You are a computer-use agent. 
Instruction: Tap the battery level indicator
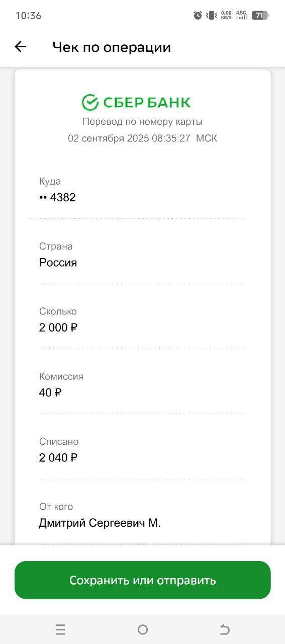260,16
